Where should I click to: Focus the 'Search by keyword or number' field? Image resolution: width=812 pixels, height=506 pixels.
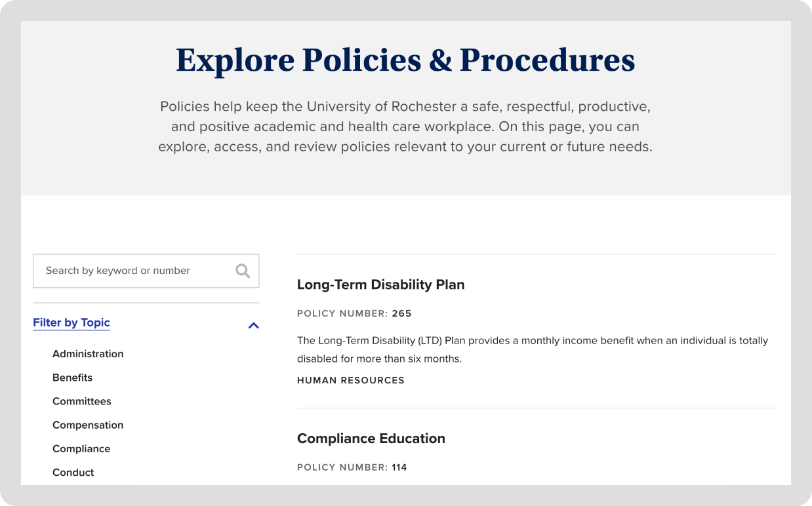(131, 271)
